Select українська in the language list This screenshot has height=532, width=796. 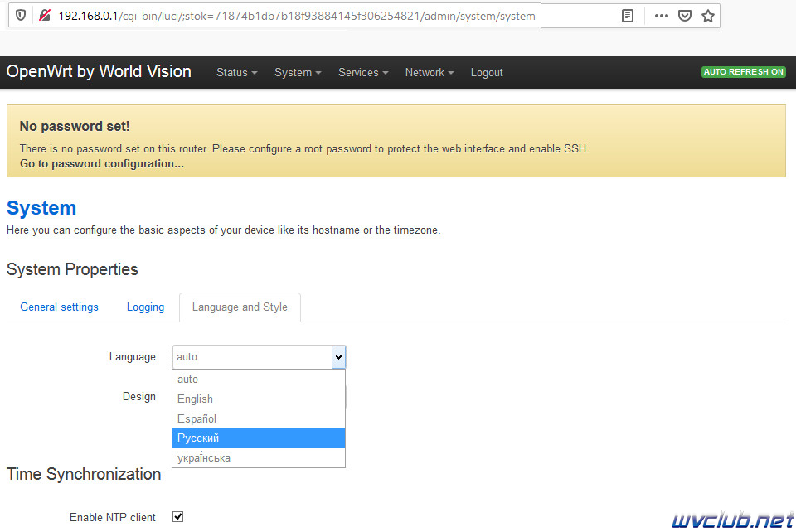259,458
